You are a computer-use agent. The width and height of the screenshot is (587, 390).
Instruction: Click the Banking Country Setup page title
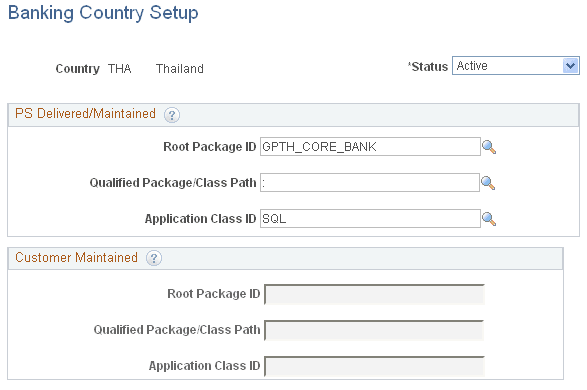pyautogui.click(x=103, y=13)
